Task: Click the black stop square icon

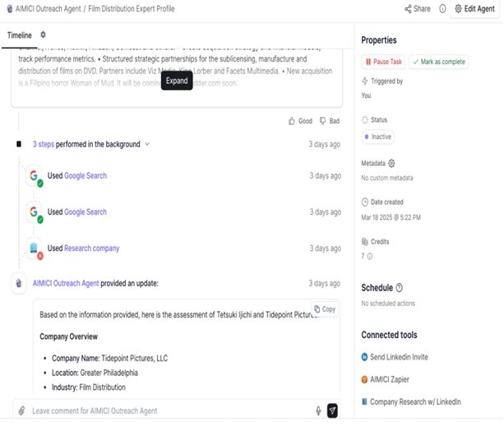Action: (19, 144)
